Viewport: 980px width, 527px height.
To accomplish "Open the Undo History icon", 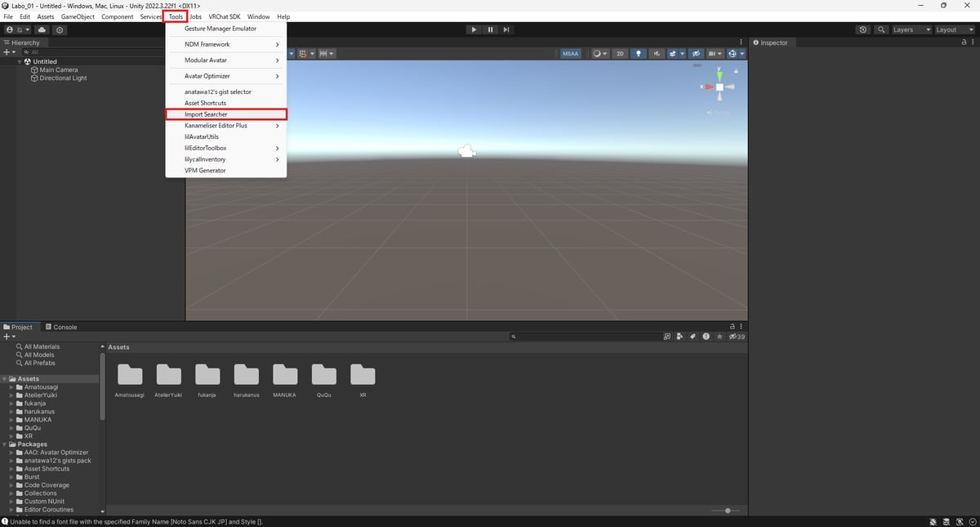I will (863, 29).
